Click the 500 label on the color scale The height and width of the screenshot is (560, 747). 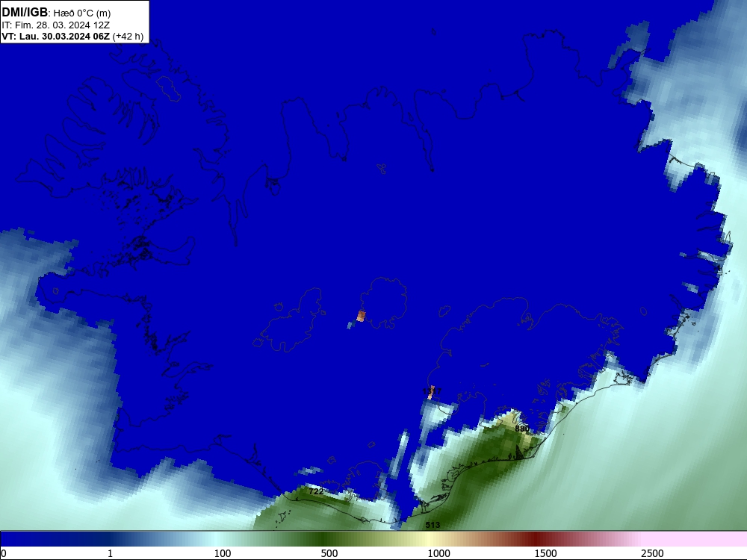329,553
